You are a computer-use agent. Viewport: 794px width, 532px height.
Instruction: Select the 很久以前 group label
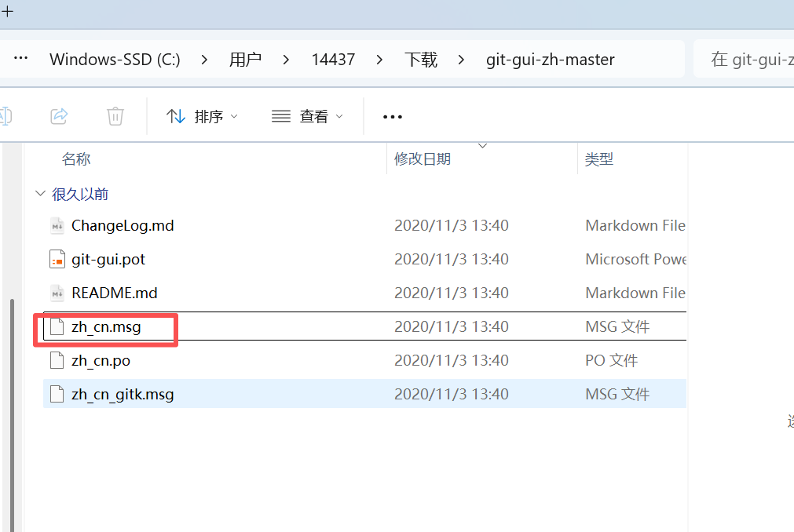point(80,194)
